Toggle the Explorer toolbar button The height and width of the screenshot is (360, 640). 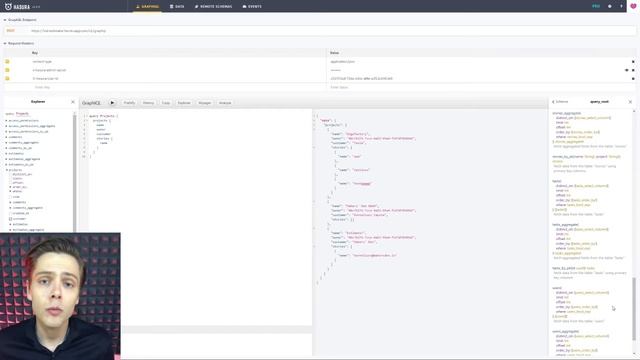(x=184, y=103)
